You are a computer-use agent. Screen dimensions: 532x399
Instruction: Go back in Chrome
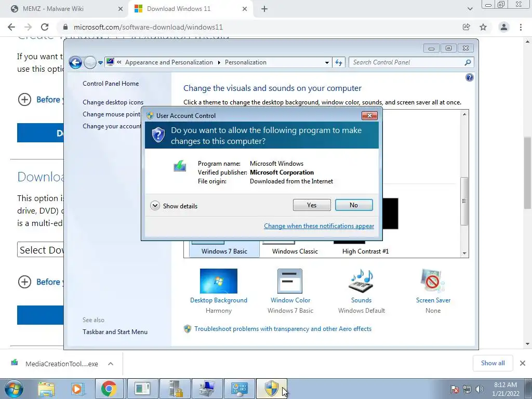click(11, 27)
